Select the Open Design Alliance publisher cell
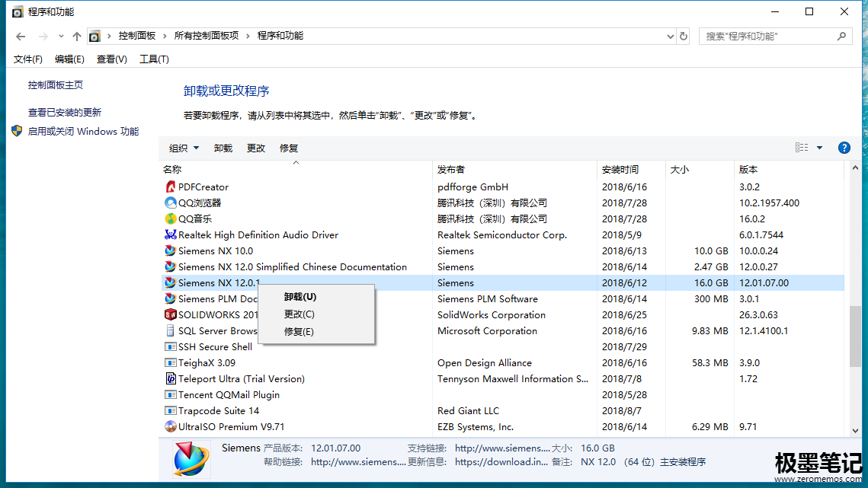868x488 pixels. click(485, 363)
